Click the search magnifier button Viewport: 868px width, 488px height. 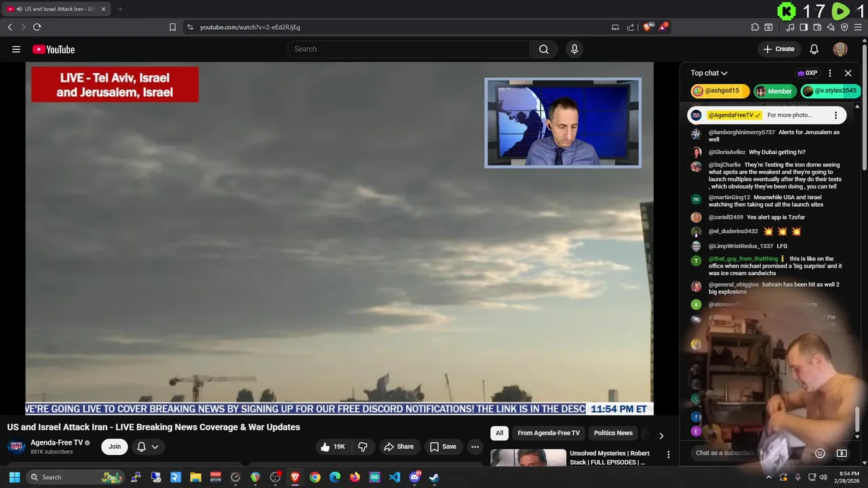pyautogui.click(x=544, y=49)
